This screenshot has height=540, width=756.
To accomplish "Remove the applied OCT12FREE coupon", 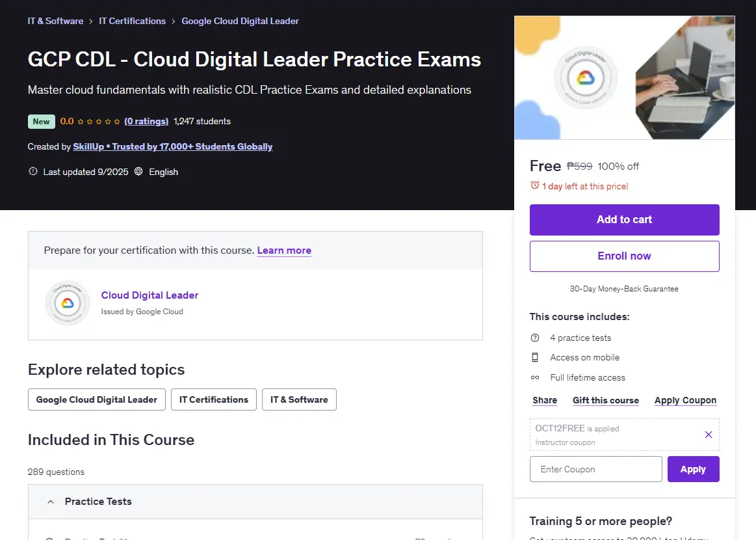I will tap(709, 435).
